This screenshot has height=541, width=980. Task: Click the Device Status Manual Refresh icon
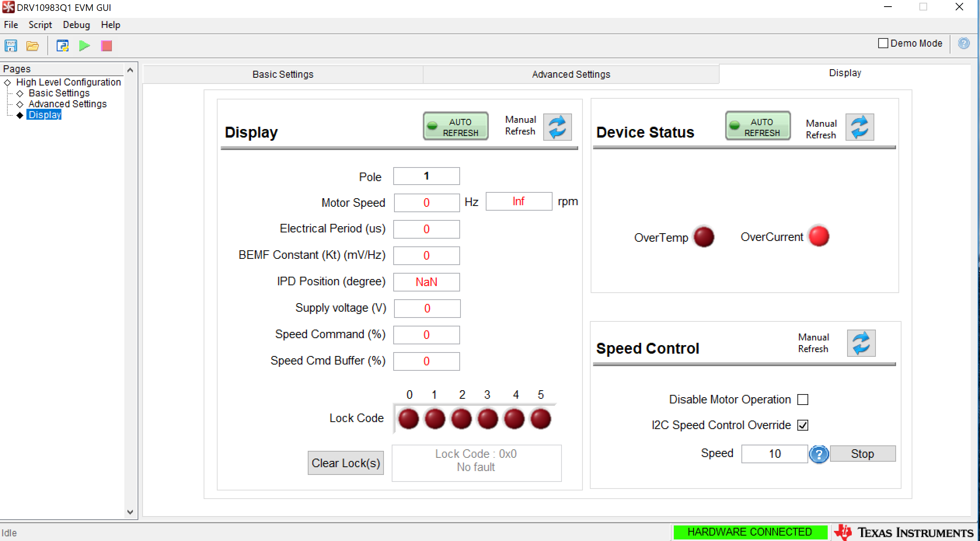[860, 127]
